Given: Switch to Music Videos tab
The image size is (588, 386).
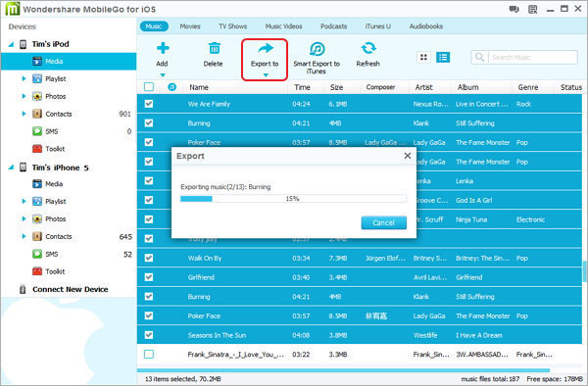Looking at the screenshot, I should [283, 26].
